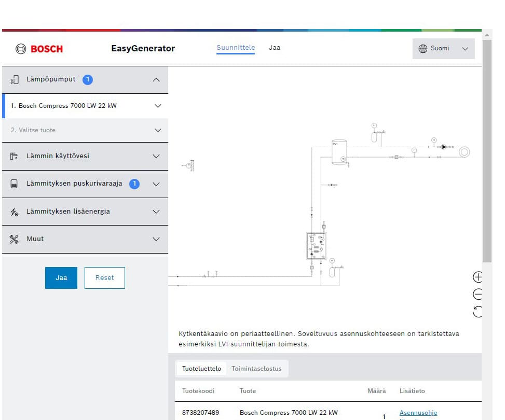Zoom in on the diagram with plus icon
505x420 pixels.
pos(477,277)
